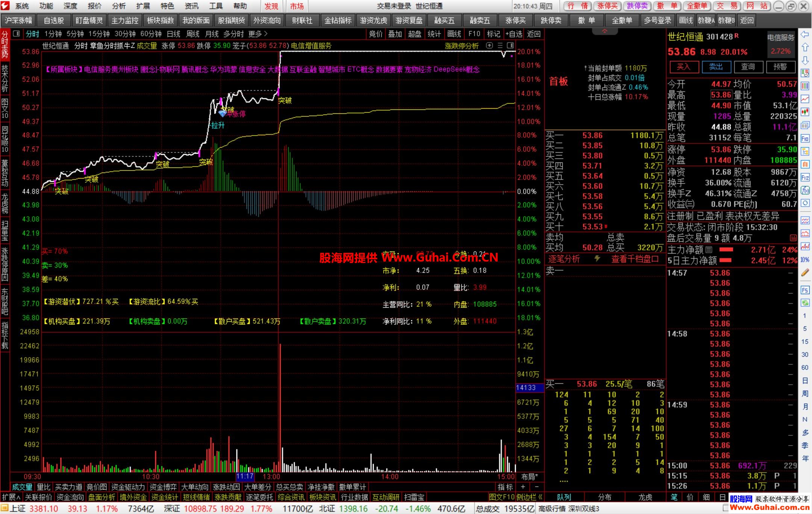The width and height of the screenshot is (812, 514).
Task: Expand the 更多 timeframe dropdown
Action: (258, 34)
